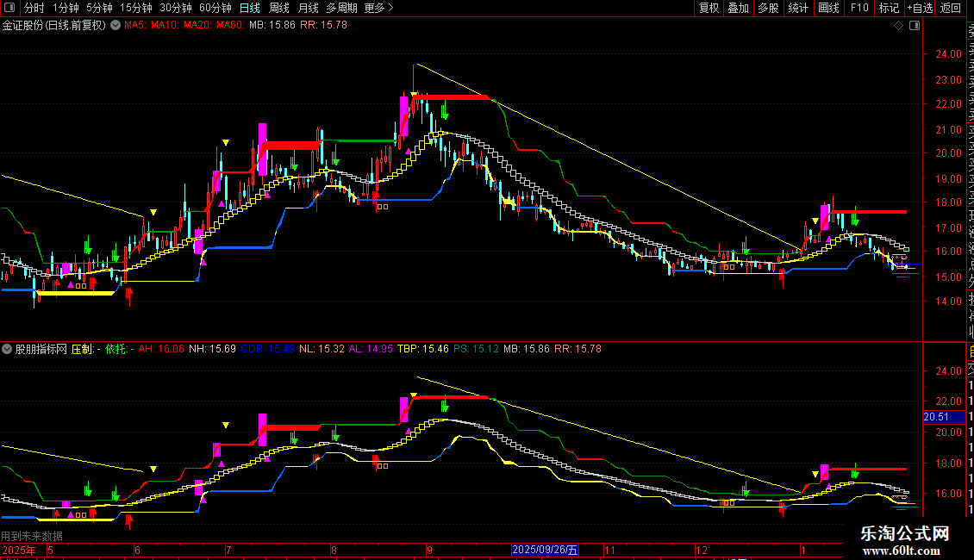The image size is (974, 560).
Task: Open F10 company information
Action: point(859,9)
